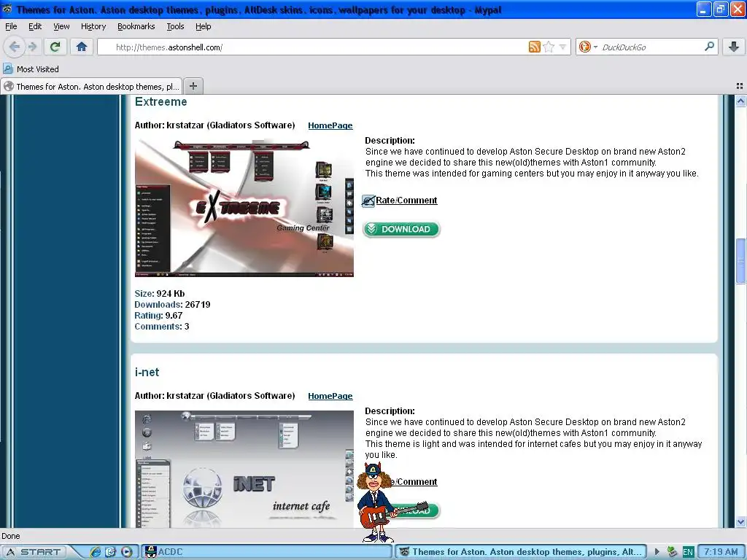Click the vertical scrollbar thumb
The height and width of the screenshot is (560, 747).
(x=740, y=261)
